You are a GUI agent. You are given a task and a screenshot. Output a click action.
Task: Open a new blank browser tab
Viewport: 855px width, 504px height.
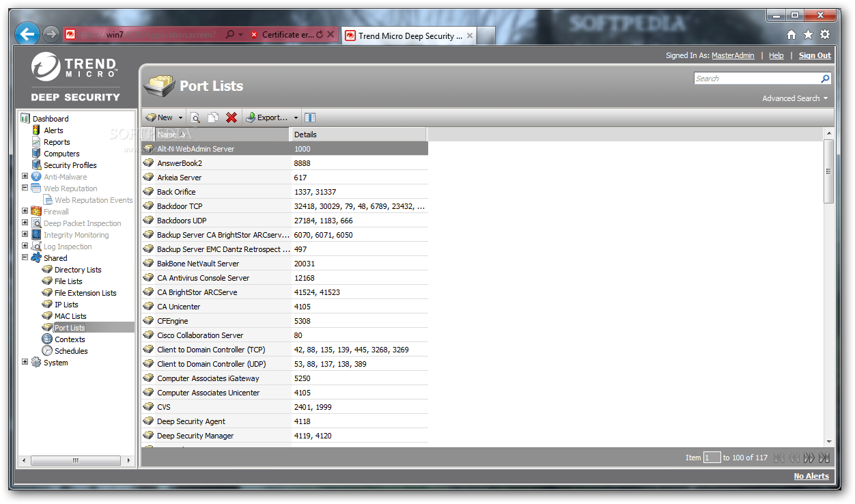486,36
